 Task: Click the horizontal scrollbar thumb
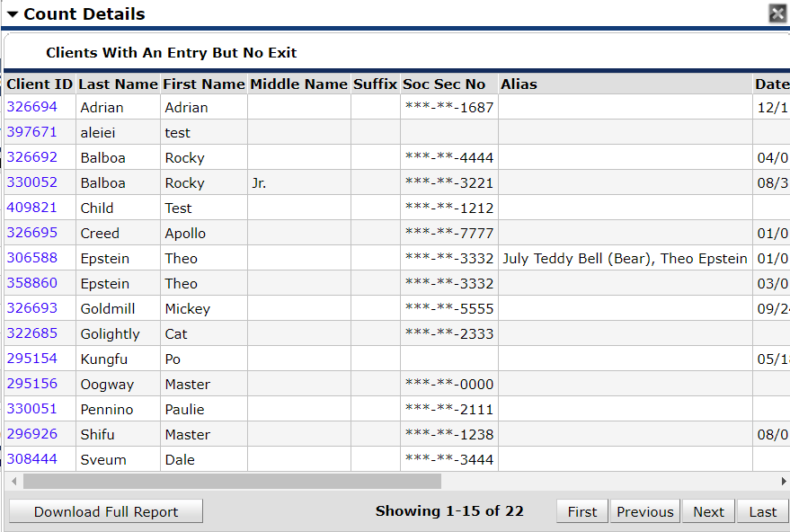[x=232, y=481]
